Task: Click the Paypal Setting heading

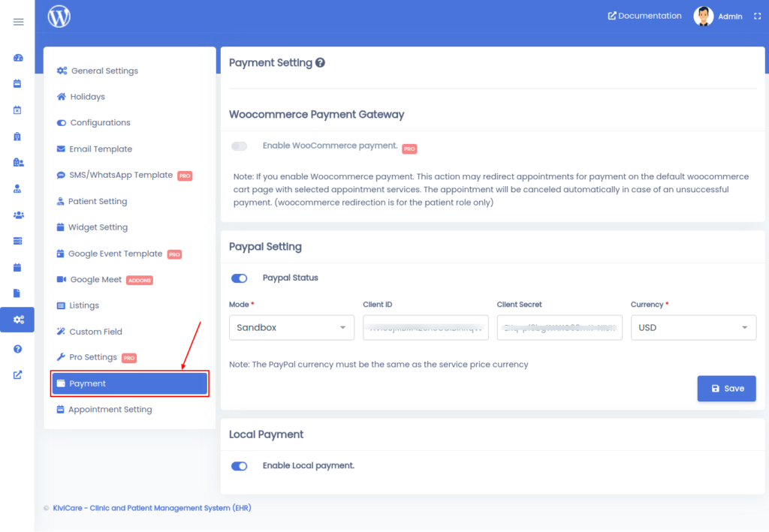Action: pos(265,246)
